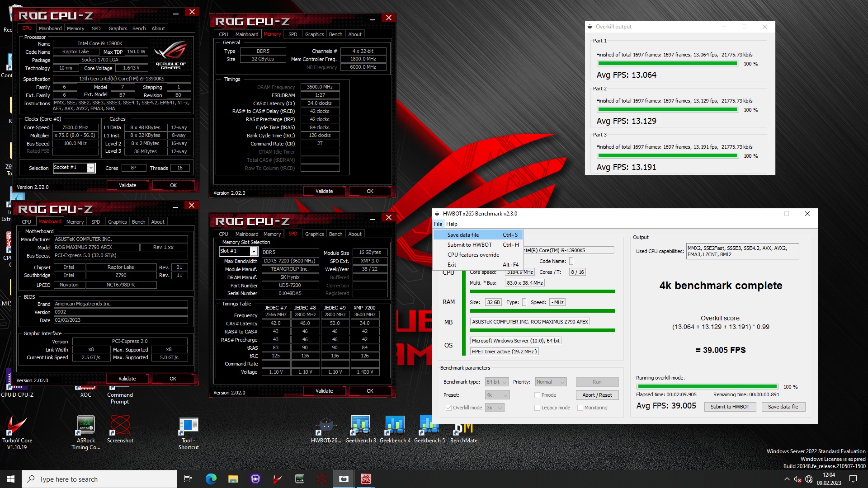
Task: Open Geekbench 5 desktop icon
Action: click(x=429, y=429)
